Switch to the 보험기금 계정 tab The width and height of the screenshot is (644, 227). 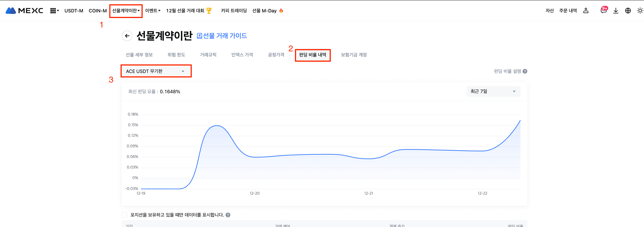point(354,55)
